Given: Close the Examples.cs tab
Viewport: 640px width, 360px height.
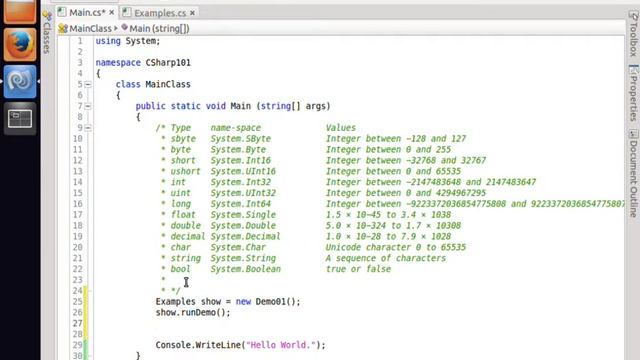Looking at the screenshot, I should pos(192,13).
